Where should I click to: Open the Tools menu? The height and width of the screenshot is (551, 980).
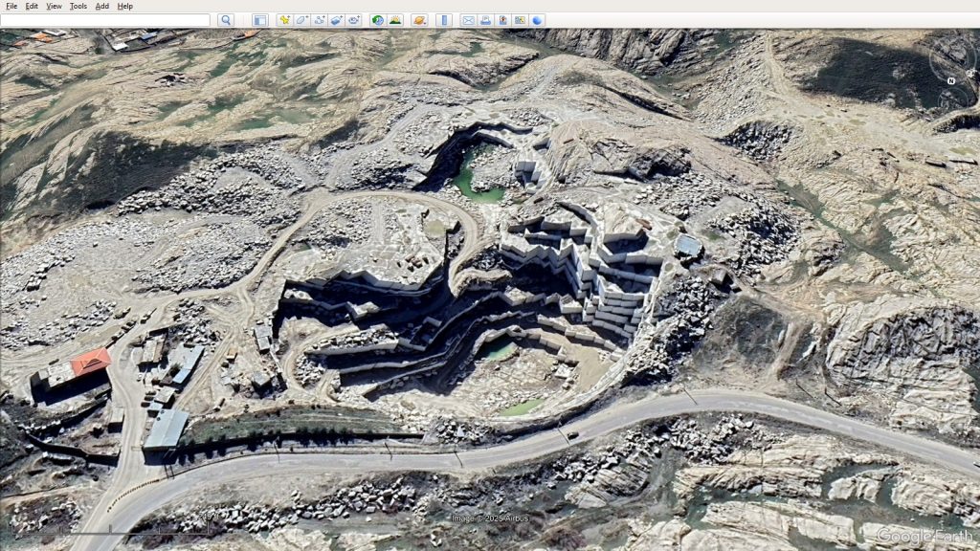(x=78, y=6)
